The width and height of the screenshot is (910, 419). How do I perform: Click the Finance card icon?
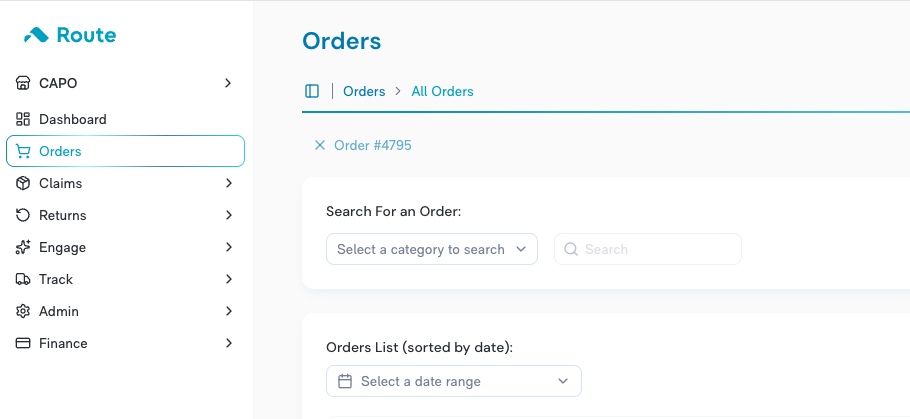[23, 344]
